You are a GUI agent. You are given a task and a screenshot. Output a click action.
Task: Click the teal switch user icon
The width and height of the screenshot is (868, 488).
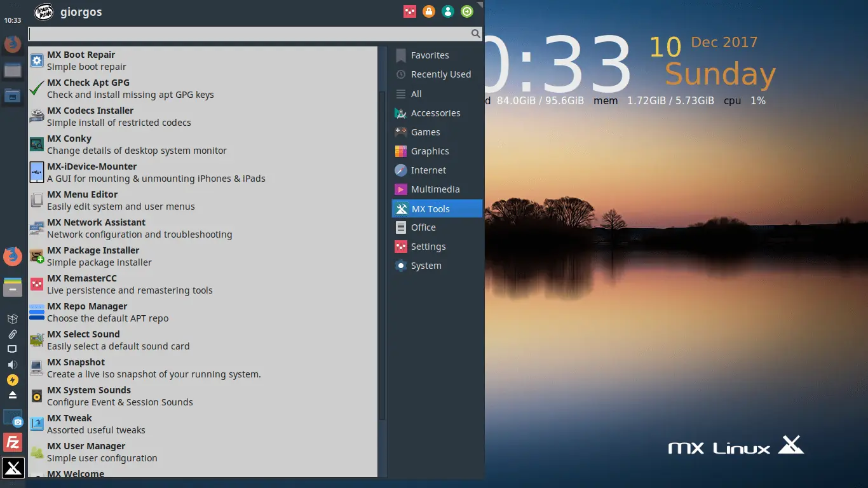point(448,11)
